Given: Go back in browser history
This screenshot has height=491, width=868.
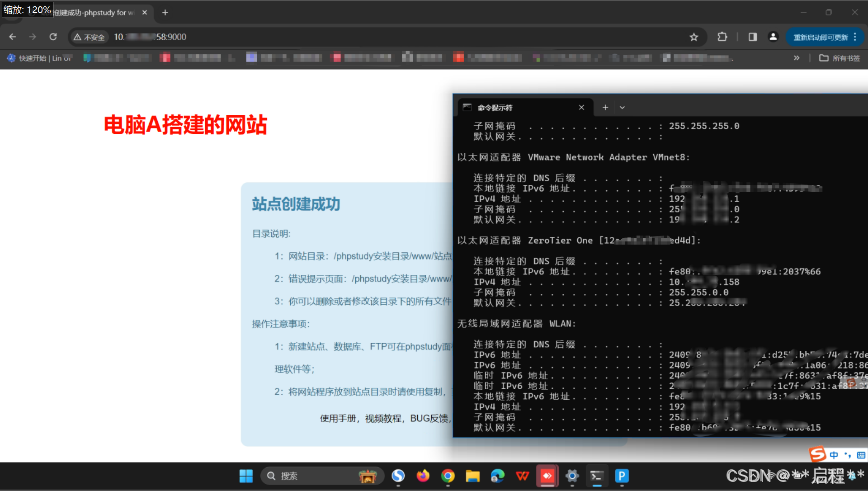Looking at the screenshot, I should tap(13, 37).
